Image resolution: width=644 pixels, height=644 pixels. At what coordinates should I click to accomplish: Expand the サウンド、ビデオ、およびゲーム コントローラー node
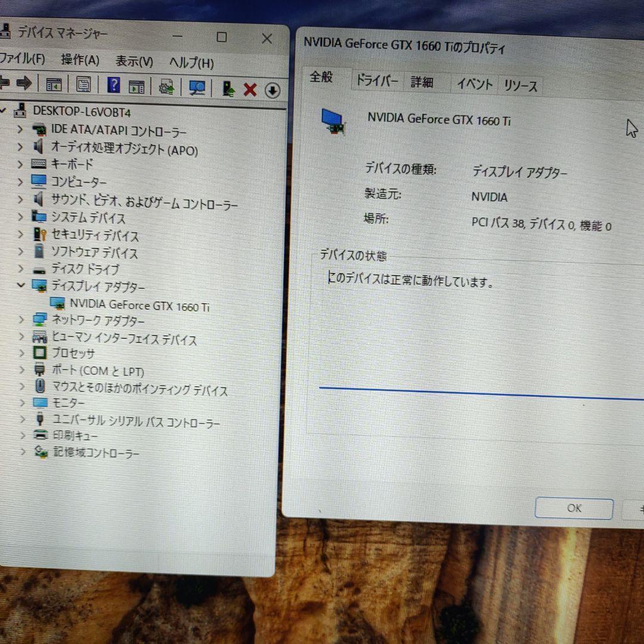click(20, 199)
